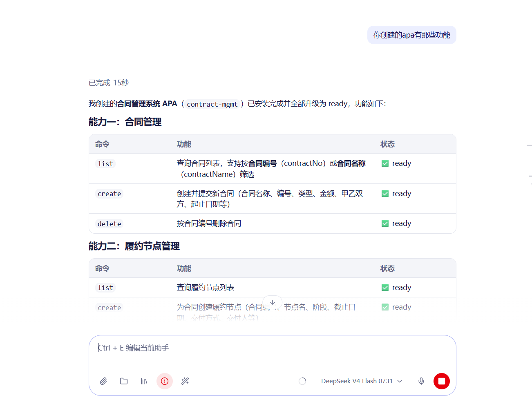Click the contract-mgmt code tag
Screen dimensions: 532x402
coord(212,104)
